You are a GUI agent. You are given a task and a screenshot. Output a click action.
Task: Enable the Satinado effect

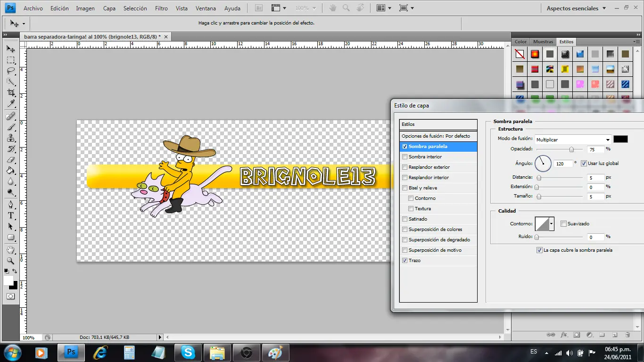tap(405, 219)
